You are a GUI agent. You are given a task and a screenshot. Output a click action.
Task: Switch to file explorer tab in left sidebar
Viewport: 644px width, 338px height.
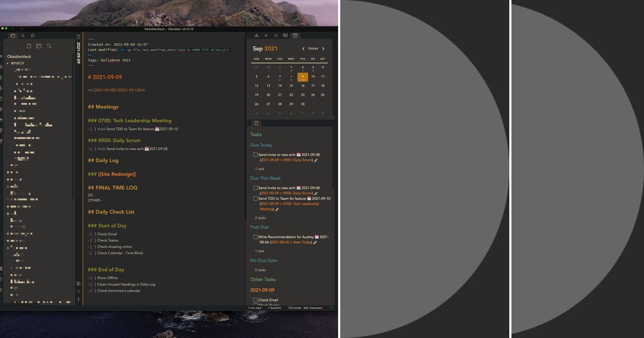coord(13,35)
